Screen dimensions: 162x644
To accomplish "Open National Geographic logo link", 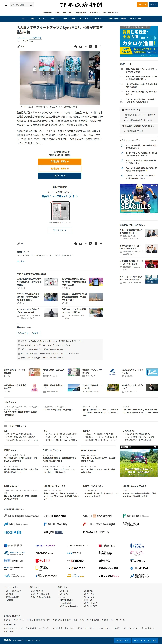I will [42, 568].
